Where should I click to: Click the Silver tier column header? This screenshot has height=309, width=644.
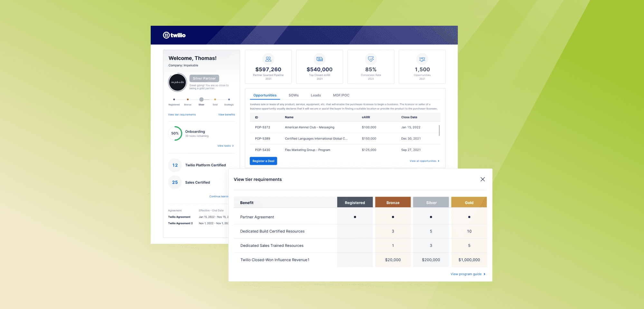431,202
